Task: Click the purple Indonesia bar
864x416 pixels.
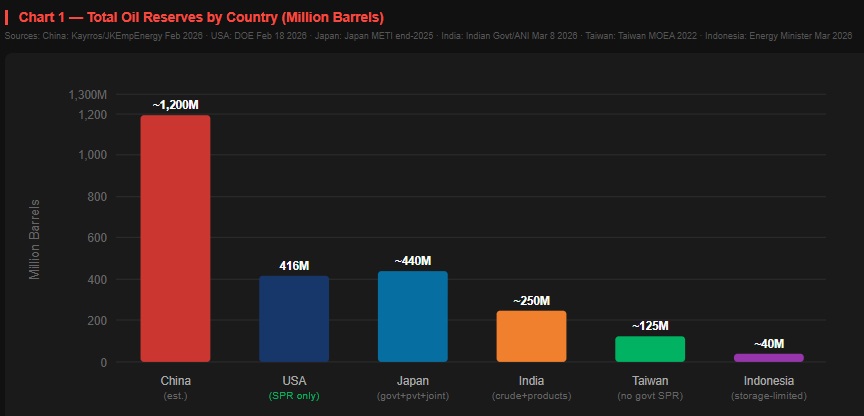Action: point(768,358)
